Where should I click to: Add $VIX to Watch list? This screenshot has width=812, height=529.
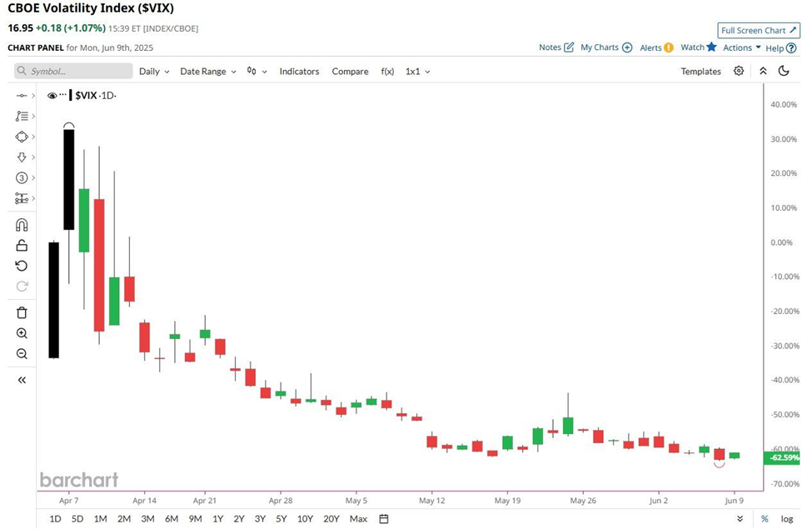coord(699,47)
